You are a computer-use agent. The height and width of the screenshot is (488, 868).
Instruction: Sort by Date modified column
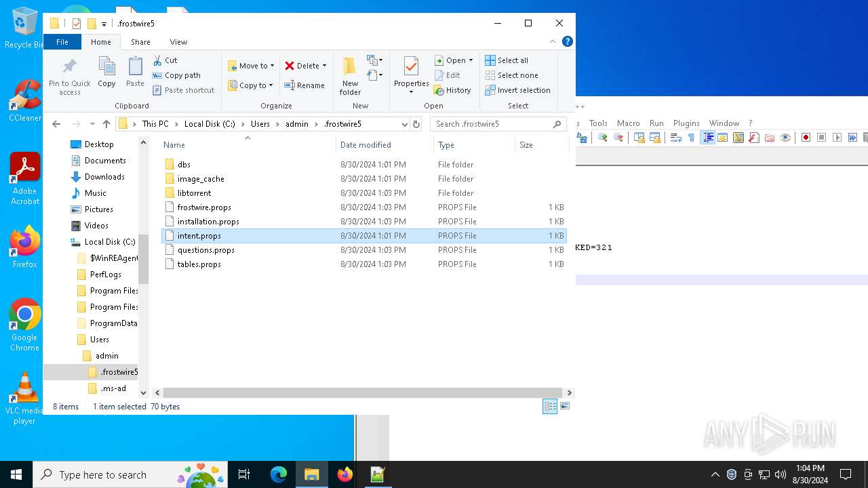pyautogui.click(x=384, y=145)
